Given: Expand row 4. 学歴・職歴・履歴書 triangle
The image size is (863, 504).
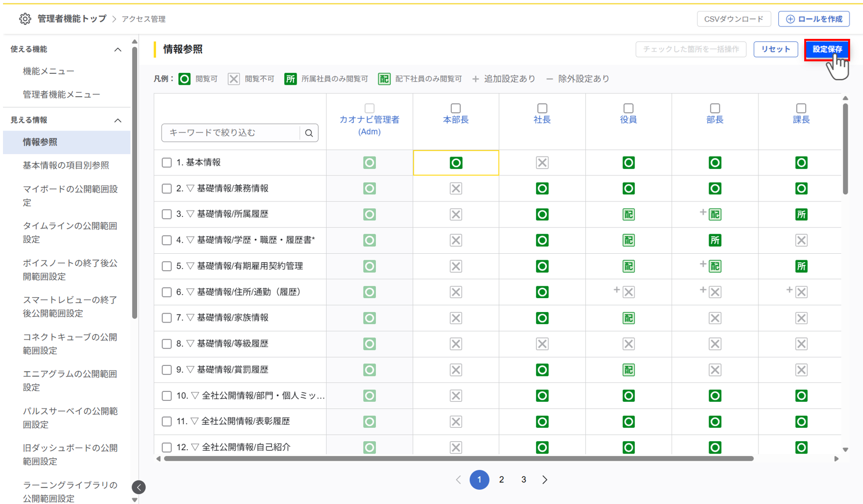Looking at the screenshot, I should 190,240.
